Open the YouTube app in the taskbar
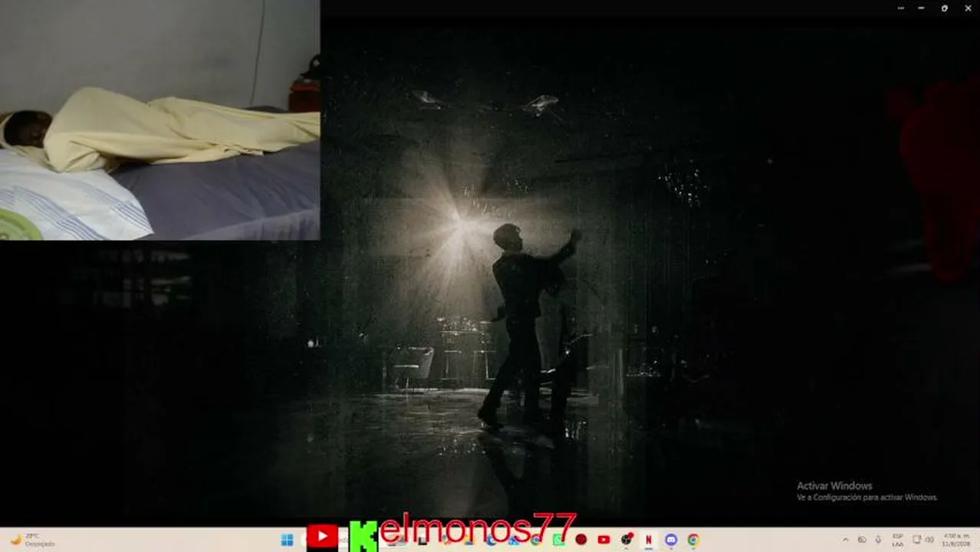 [x=603, y=540]
